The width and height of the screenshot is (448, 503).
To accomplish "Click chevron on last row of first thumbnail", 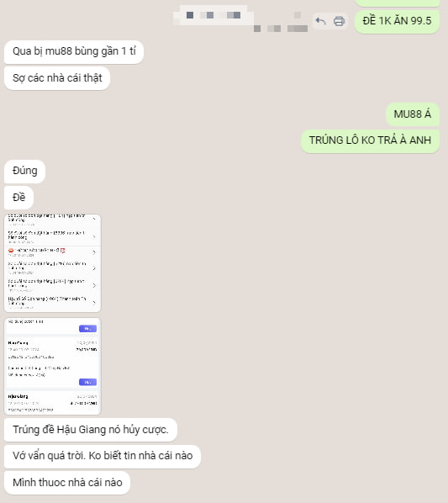I will (94, 302).
